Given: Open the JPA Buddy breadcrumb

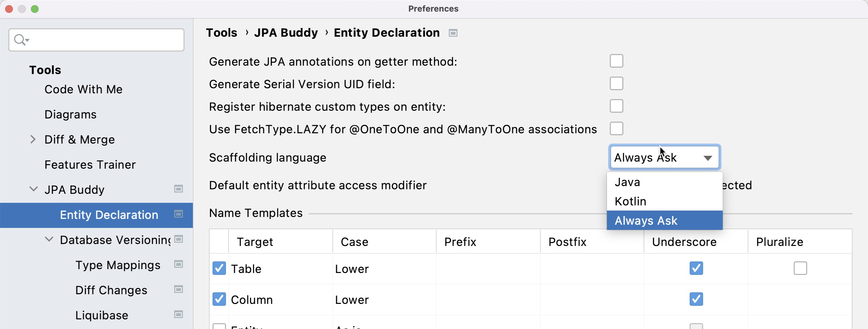Looking at the screenshot, I should [286, 33].
